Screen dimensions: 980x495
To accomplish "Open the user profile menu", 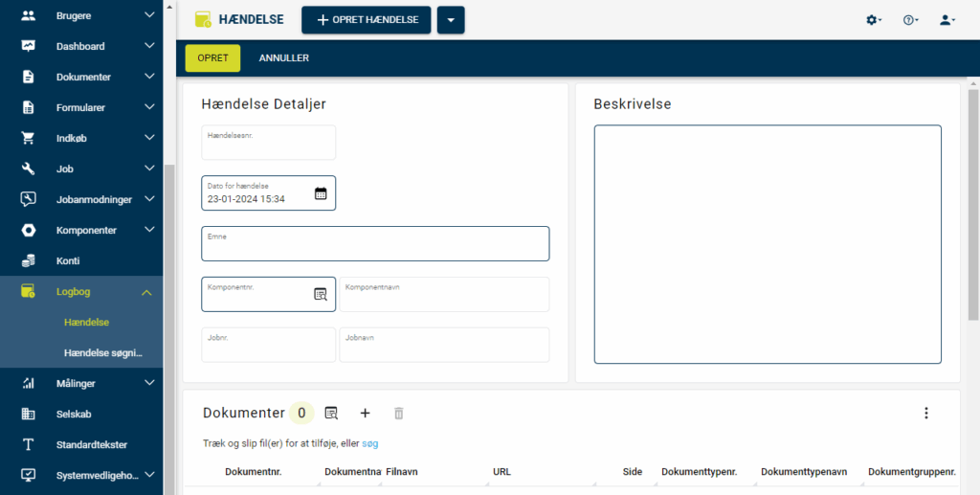I will (x=947, y=20).
